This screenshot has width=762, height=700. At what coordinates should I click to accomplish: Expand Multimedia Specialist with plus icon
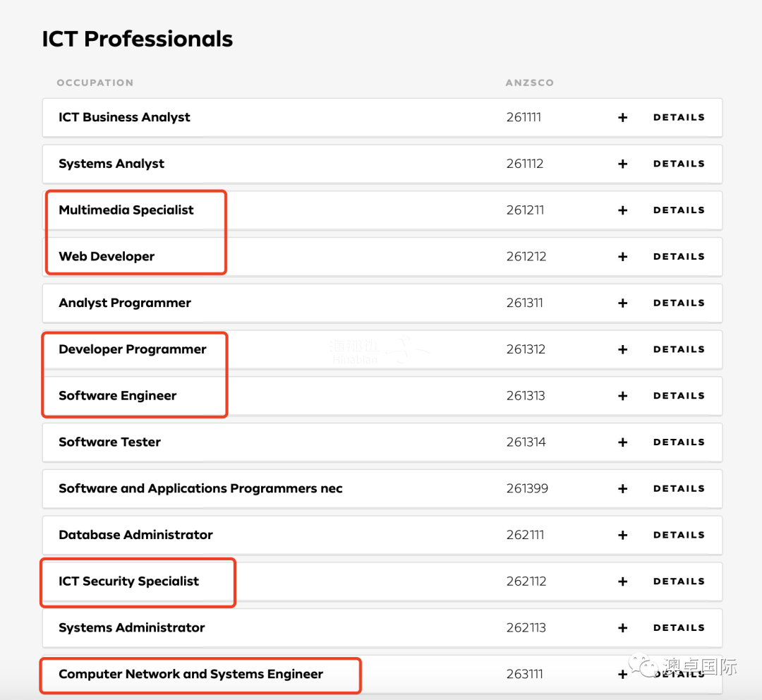[622, 210]
